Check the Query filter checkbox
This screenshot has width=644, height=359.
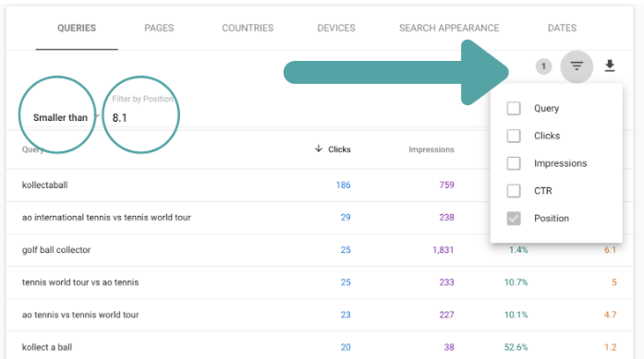(514, 108)
